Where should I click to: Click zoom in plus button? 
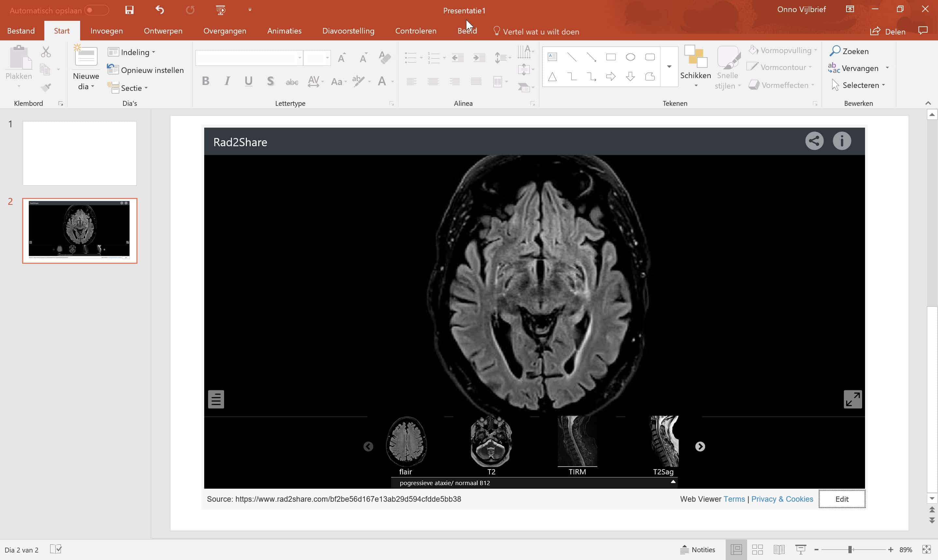890,550
